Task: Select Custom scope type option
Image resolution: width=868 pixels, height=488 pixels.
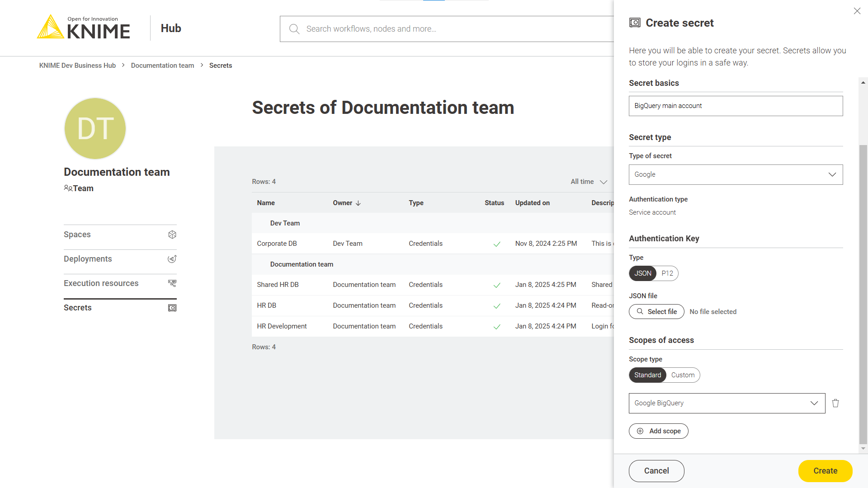Action: (x=683, y=375)
